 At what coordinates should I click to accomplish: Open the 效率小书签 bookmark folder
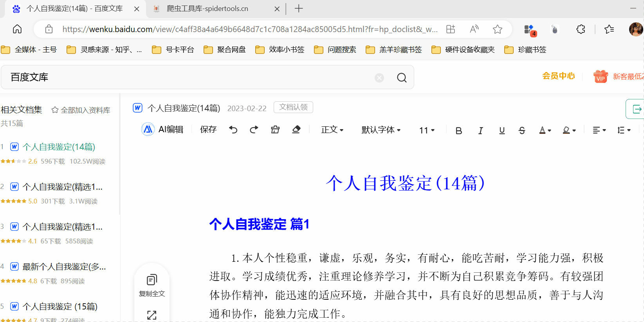(x=280, y=50)
